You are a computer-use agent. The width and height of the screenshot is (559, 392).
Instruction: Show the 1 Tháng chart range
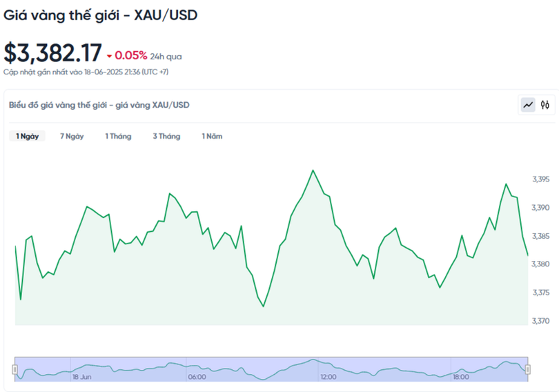pos(118,137)
